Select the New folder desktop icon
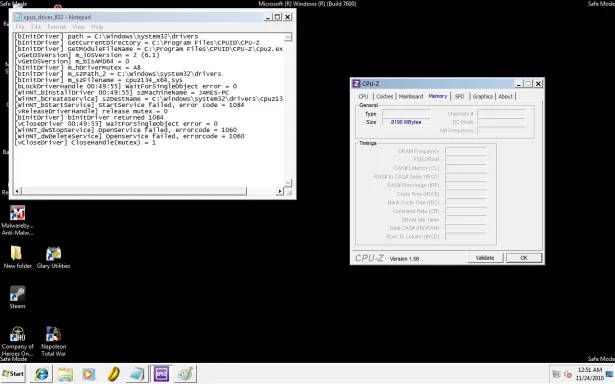The image size is (615, 384). click(x=17, y=257)
